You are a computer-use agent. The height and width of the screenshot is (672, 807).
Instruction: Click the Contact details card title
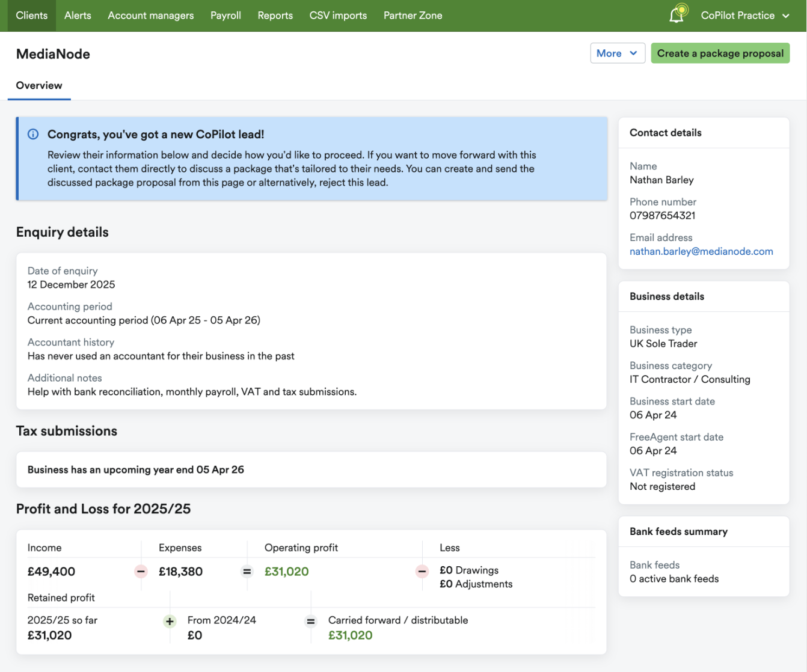pyautogui.click(x=666, y=132)
